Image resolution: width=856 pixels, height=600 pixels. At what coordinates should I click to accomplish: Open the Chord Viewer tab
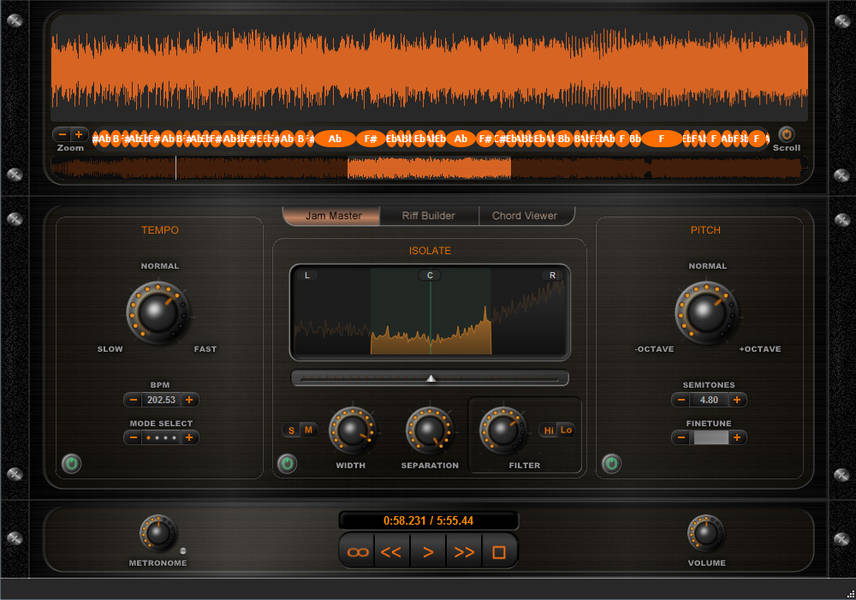(x=524, y=215)
